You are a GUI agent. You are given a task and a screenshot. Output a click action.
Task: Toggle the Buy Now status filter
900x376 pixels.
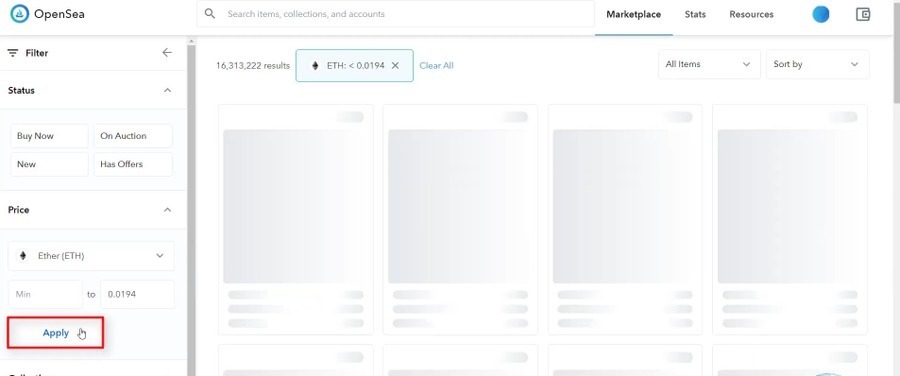pyautogui.click(x=49, y=136)
